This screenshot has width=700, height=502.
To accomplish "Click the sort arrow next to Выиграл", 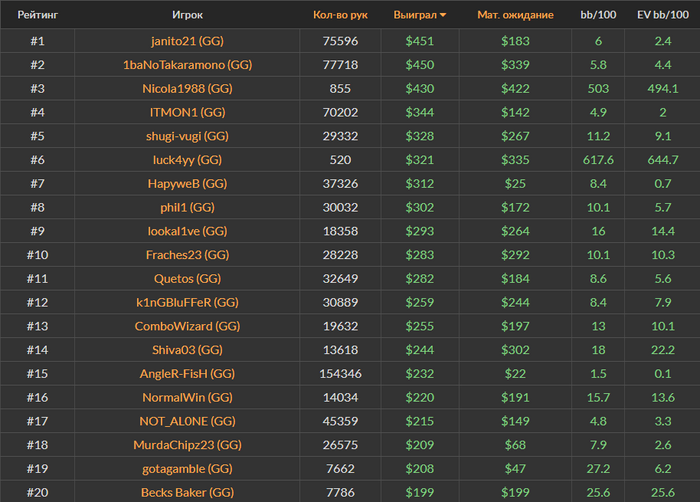I will [443, 16].
